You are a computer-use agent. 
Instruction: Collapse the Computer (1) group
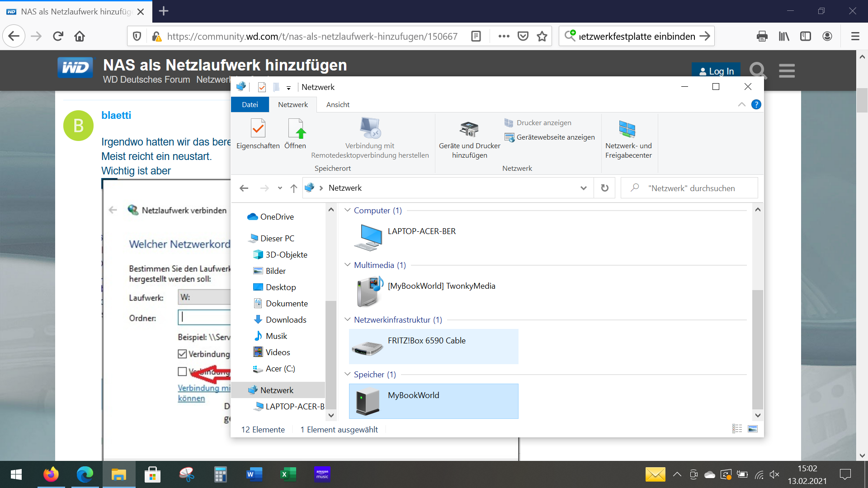(x=347, y=210)
